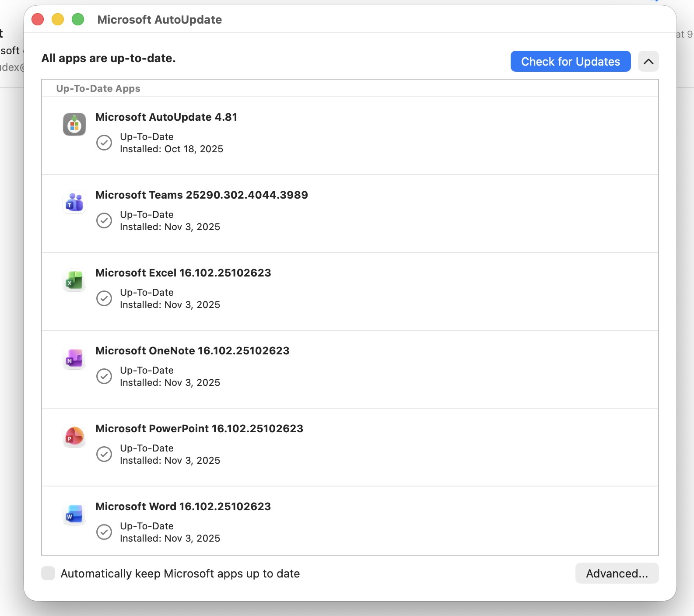Enable Automatically keep Microsoft apps up to date
Screen dimensions: 694x616
click(x=48, y=573)
